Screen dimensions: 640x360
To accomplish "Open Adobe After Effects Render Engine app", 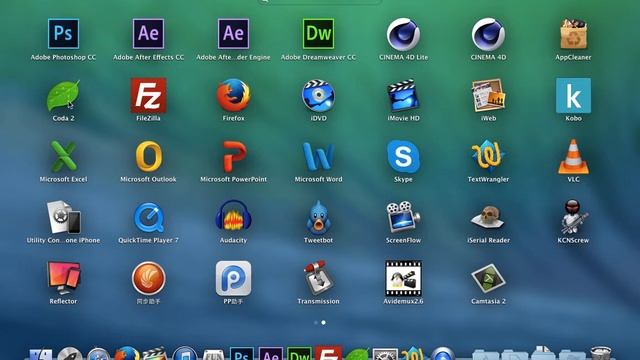I will point(233,33).
